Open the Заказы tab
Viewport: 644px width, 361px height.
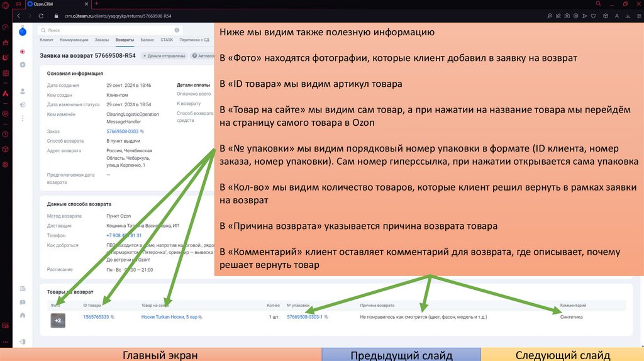102,40
